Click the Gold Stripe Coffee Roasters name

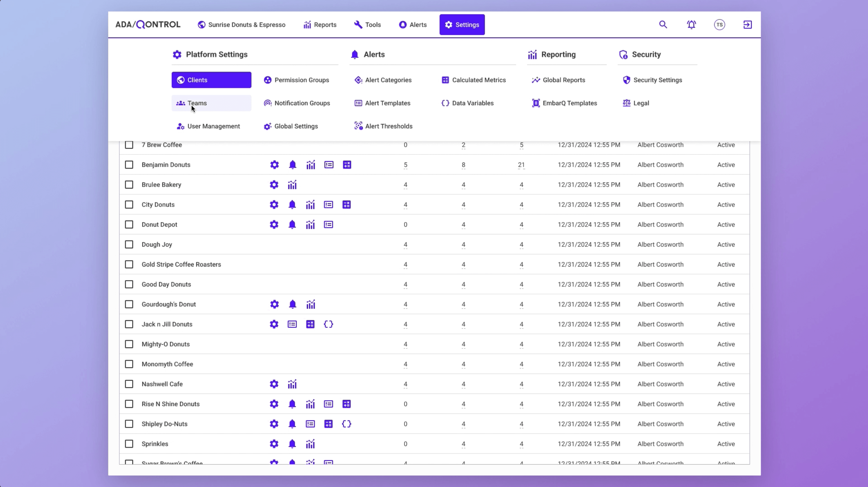pos(181,265)
